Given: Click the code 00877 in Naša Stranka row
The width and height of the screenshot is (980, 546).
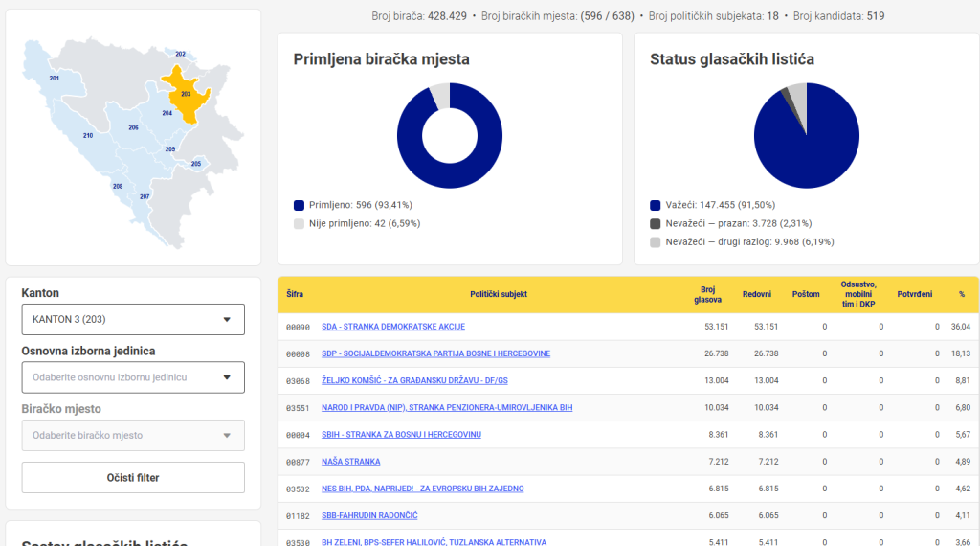Looking at the screenshot, I should coord(299,463).
